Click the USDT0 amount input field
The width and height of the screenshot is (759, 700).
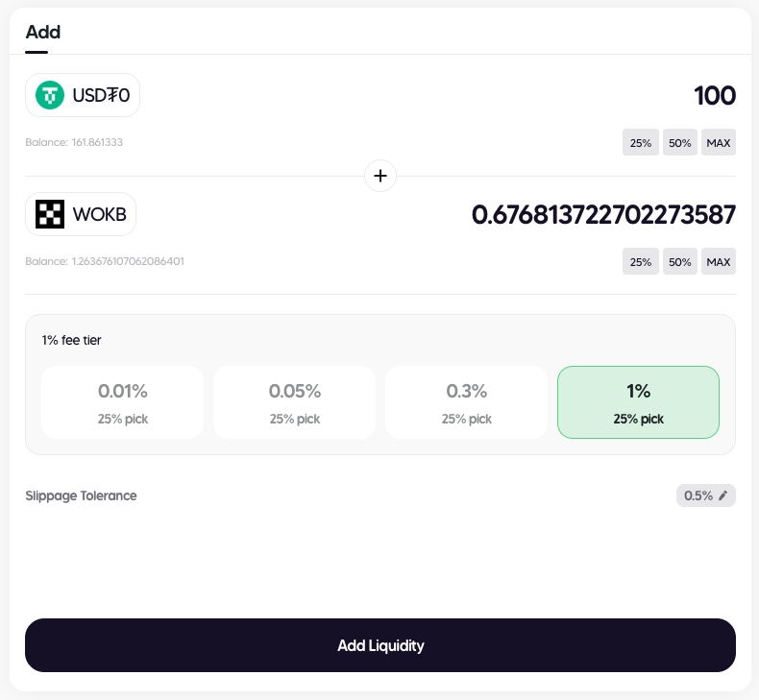coord(576,96)
